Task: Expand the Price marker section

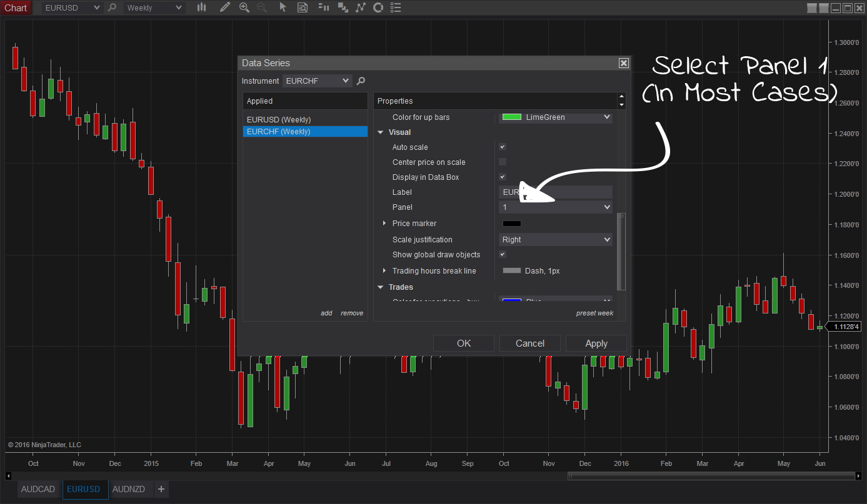Action: pyautogui.click(x=384, y=223)
